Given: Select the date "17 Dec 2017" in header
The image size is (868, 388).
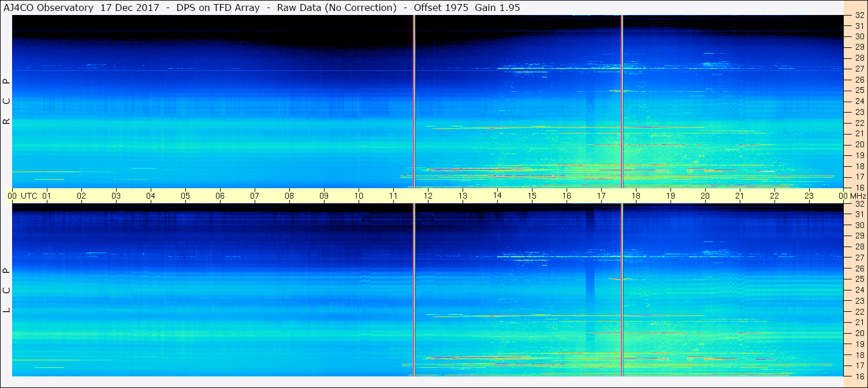Looking at the screenshot, I should (x=129, y=8).
